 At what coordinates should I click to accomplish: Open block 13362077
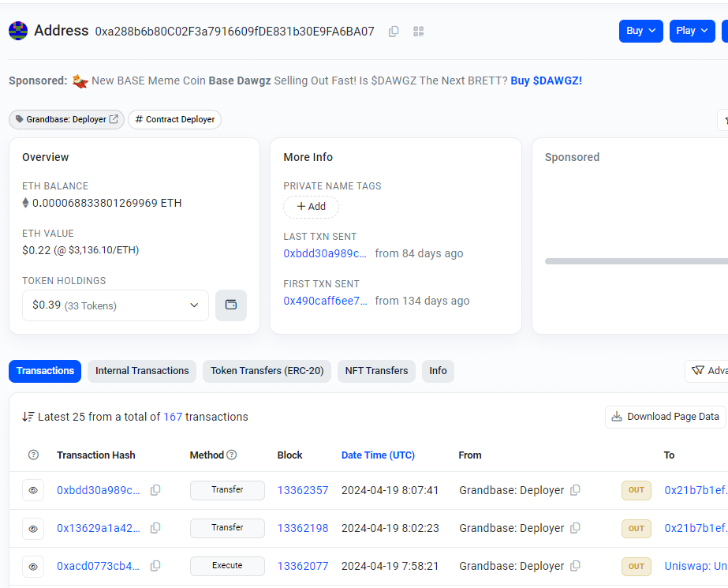pos(303,566)
